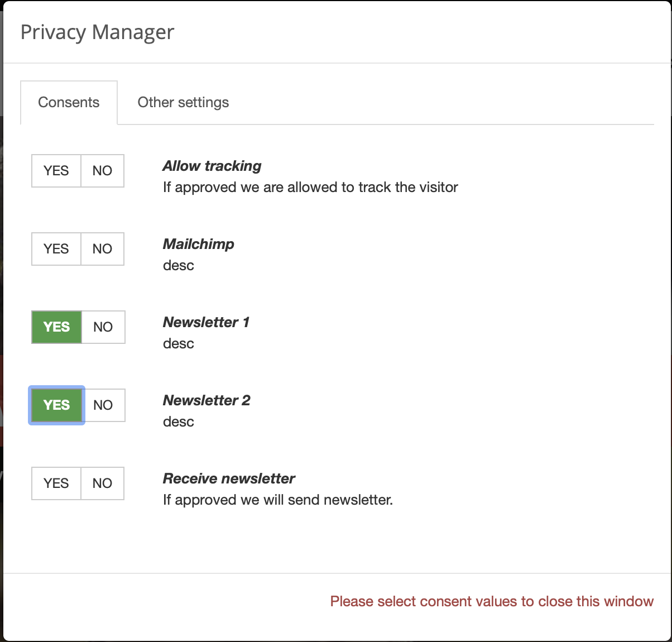This screenshot has width=672, height=642.
Task: Click the Newsletter 2 heading
Action: click(x=207, y=401)
